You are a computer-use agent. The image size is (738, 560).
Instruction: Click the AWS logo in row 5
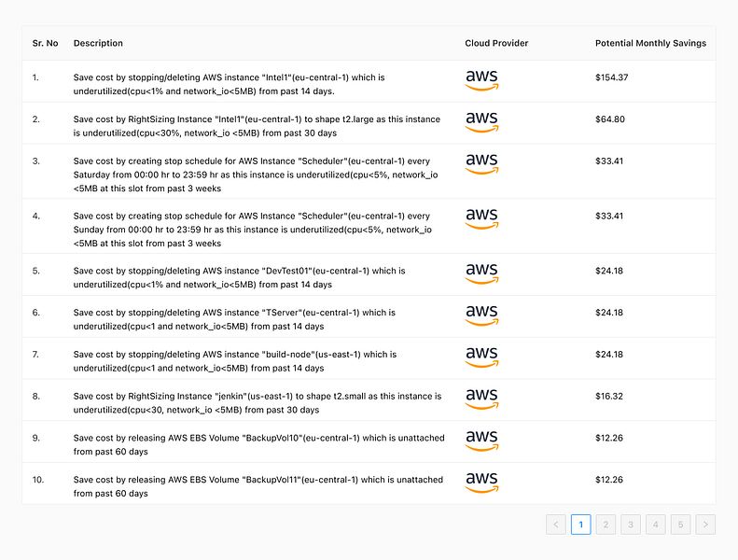(x=482, y=273)
